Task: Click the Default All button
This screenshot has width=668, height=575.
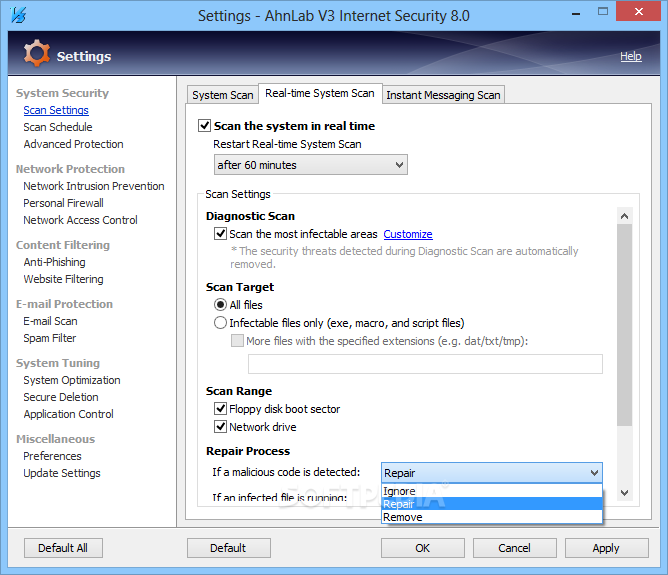Action: pyautogui.click(x=63, y=548)
